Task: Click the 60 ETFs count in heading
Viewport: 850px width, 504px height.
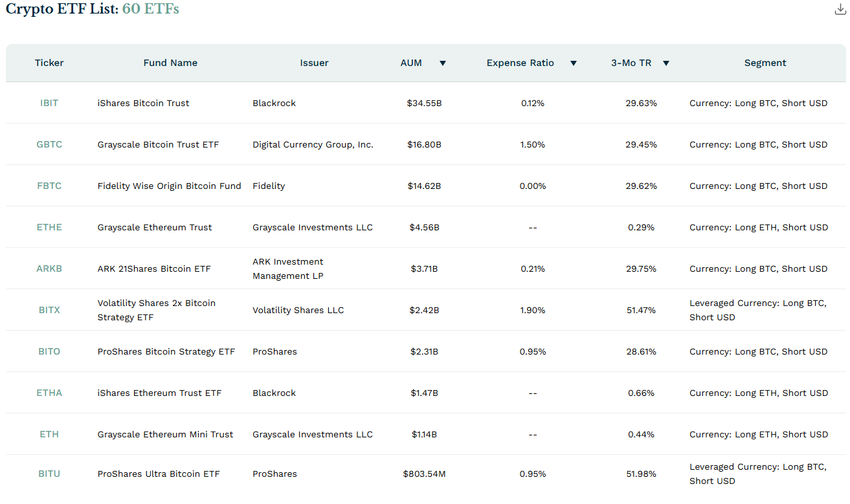Action: (150, 9)
